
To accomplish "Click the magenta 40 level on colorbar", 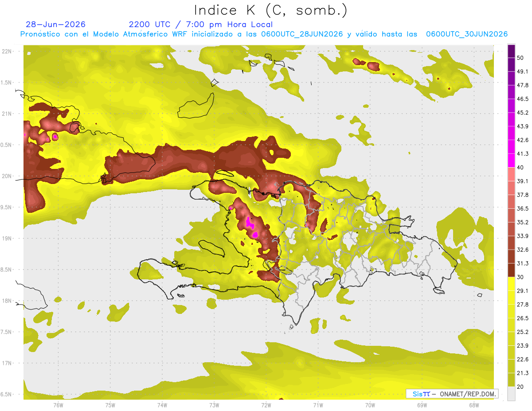I will pos(511,160).
